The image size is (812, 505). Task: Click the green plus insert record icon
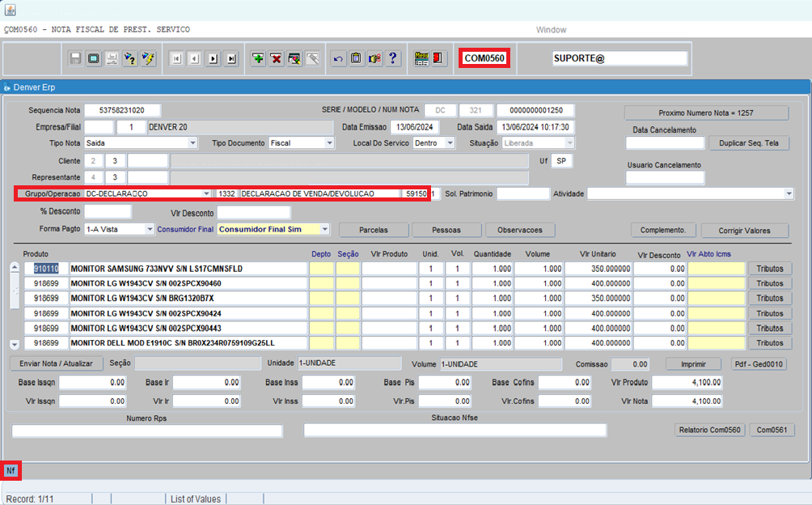[x=258, y=58]
